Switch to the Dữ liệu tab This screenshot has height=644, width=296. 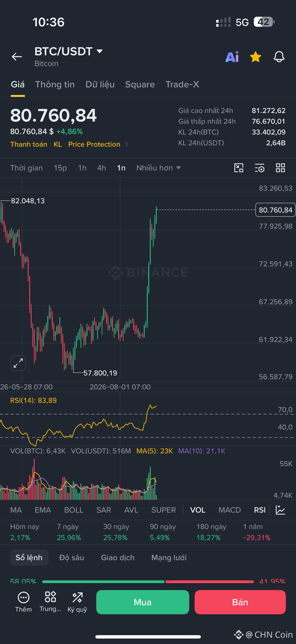click(x=100, y=84)
